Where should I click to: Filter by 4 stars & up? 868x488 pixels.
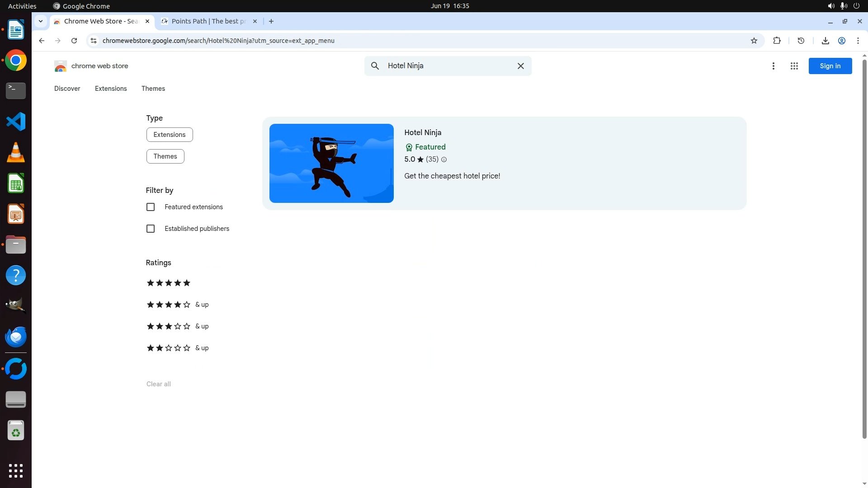coord(177,305)
